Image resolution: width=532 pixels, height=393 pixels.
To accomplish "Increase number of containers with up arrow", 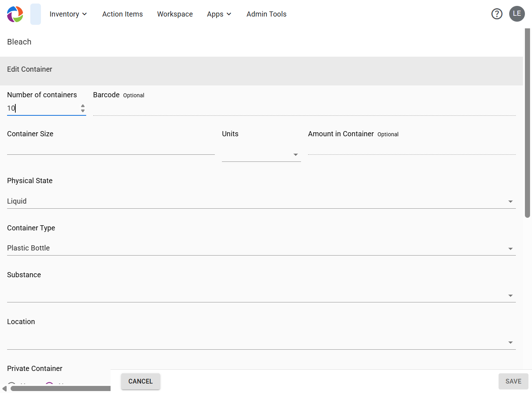I will (x=83, y=106).
